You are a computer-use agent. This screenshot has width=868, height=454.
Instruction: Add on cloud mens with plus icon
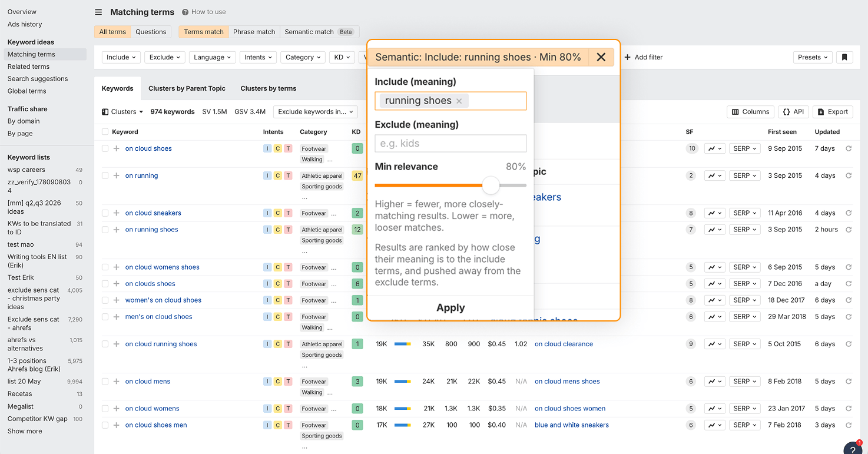pos(116,382)
